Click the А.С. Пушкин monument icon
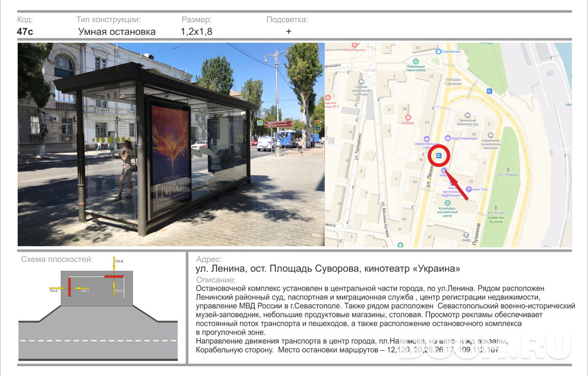The width and height of the screenshot is (588, 376). coord(508,169)
